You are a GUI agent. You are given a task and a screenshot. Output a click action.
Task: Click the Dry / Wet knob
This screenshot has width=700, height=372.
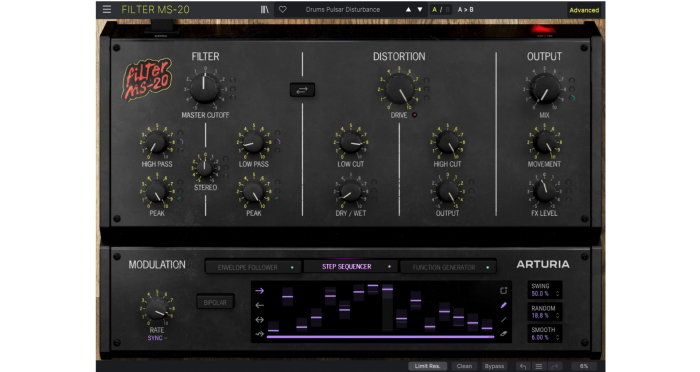coord(350,192)
